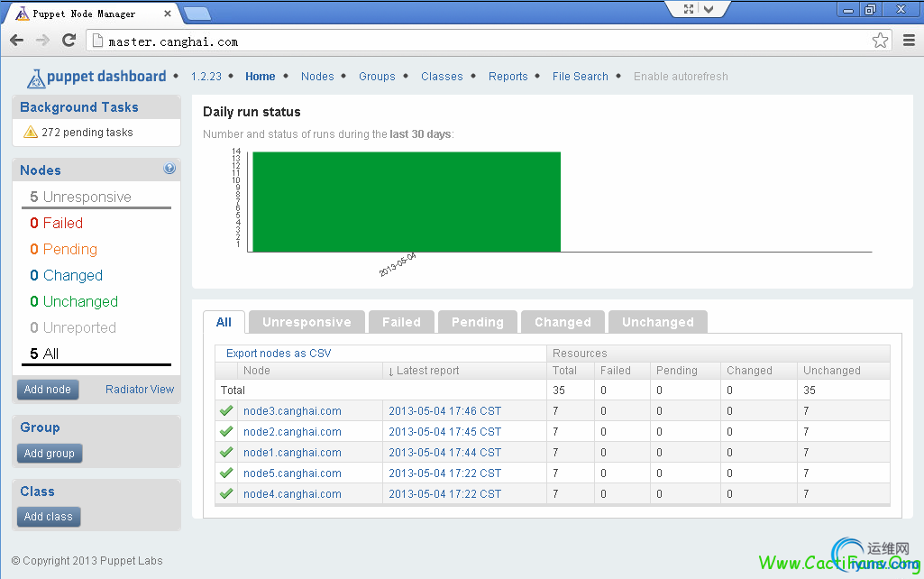Image resolution: width=924 pixels, height=579 pixels.
Task: Bookmark page with star icon
Action: tap(880, 40)
